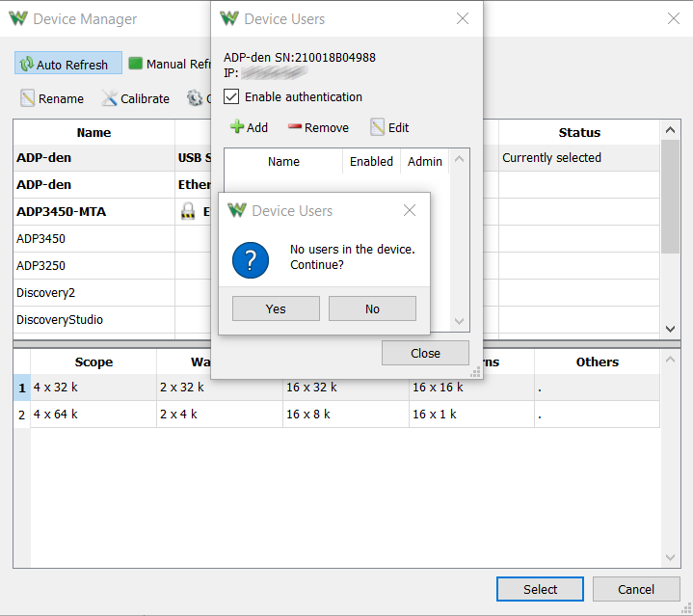Close the Device Manager window
The height and width of the screenshot is (616, 693).
point(674,18)
